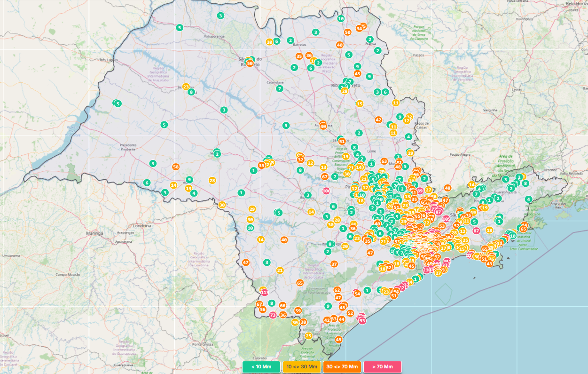Open the pink 113 rainfall marker
Image resolution: width=588 pixels, height=374 pixels.
point(265,292)
